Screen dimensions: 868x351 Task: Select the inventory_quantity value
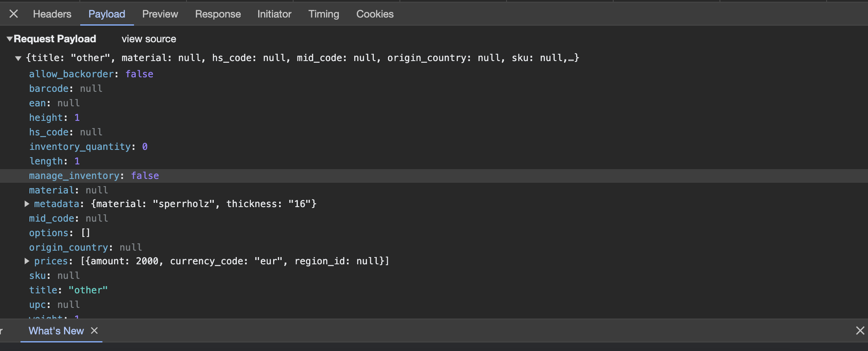point(145,146)
